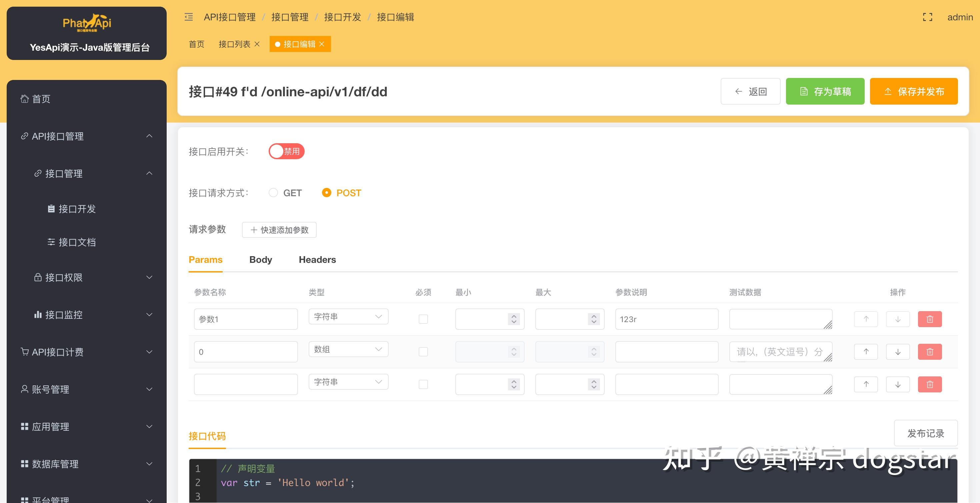
Task: Toggle fullscreen mode via top-right icon
Action: click(927, 17)
